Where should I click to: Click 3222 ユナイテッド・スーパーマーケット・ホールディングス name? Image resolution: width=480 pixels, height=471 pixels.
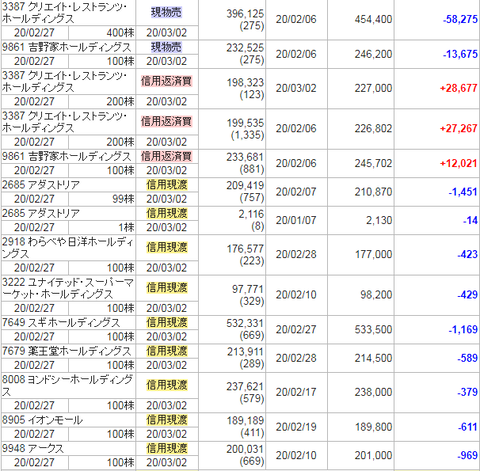click(x=67, y=288)
